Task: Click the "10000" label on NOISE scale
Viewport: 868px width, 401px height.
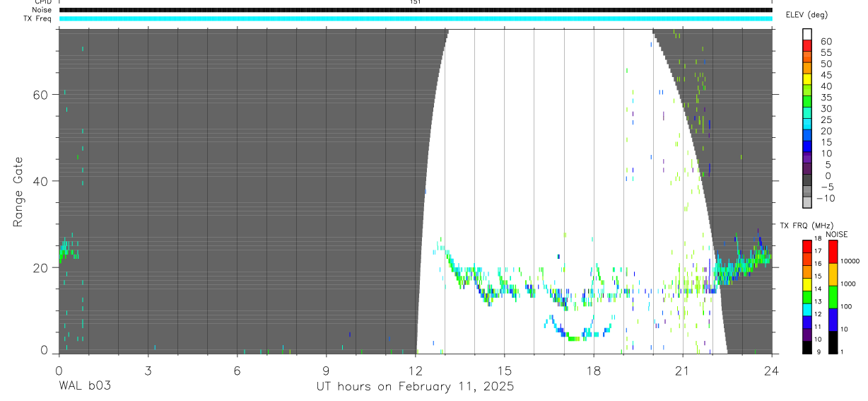Action: (x=850, y=261)
